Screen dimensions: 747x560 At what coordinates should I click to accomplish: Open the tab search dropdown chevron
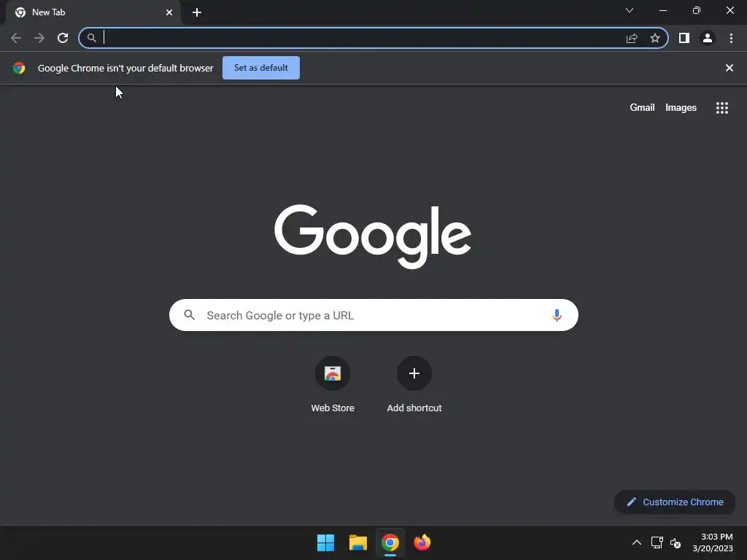pyautogui.click(x=630, y=10)
